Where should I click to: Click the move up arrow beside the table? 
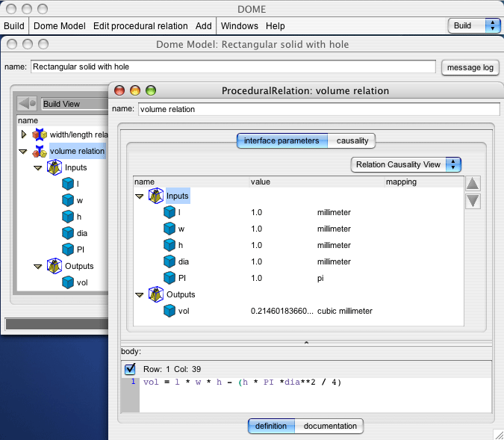(473, 184)
